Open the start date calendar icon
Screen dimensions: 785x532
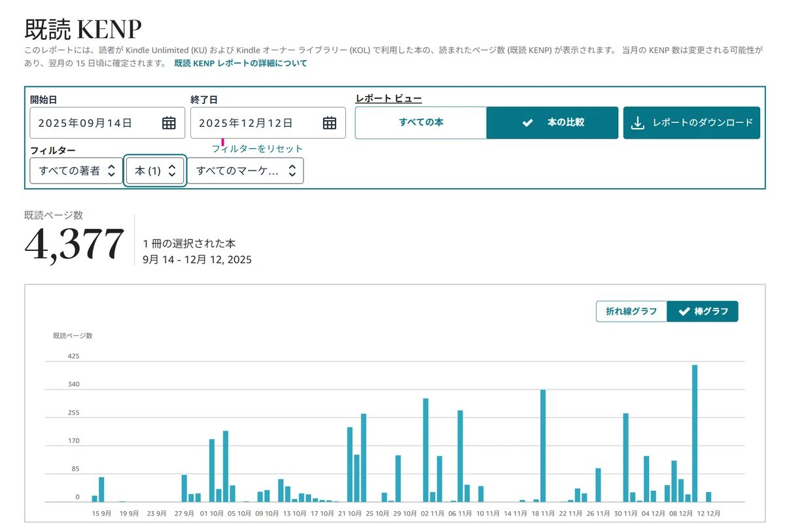pyautogui.click(x=169, y=123)
